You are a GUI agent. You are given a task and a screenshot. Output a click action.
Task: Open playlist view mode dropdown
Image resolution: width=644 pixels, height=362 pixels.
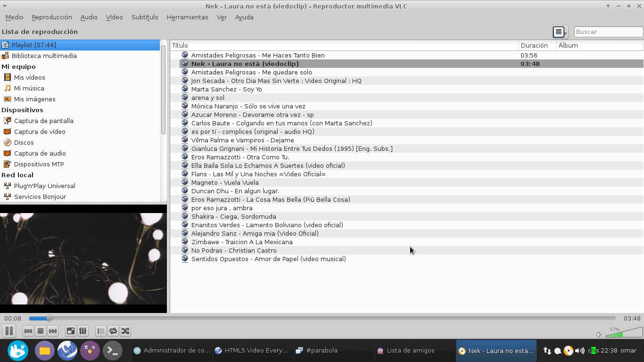pyautogui.click(x=560, y=32)
